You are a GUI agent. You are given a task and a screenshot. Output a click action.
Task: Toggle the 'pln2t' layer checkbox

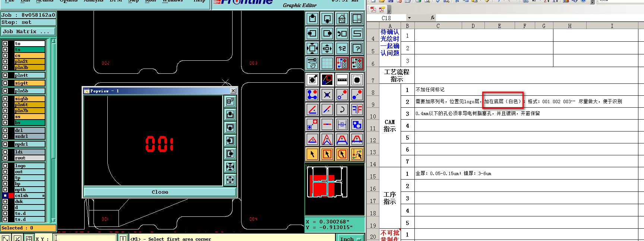pos(5,61)
